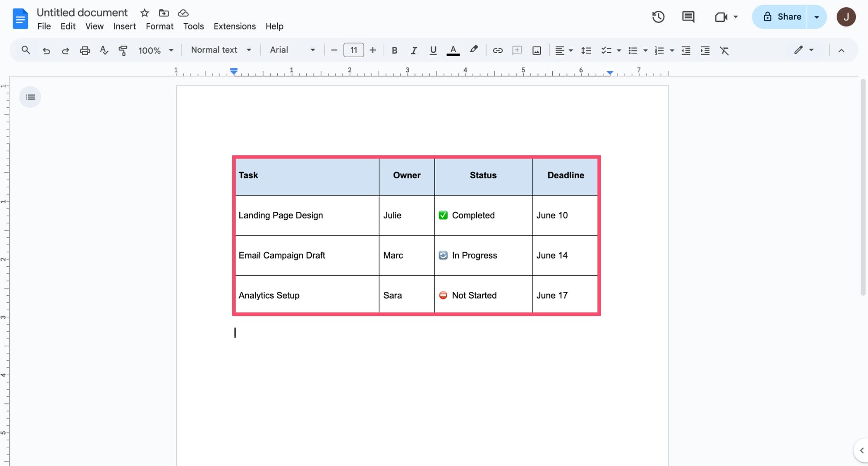Viewport: 868px width, 466px height.
Task: Open the Arial font dropdown
Action: tap(292, 50)
